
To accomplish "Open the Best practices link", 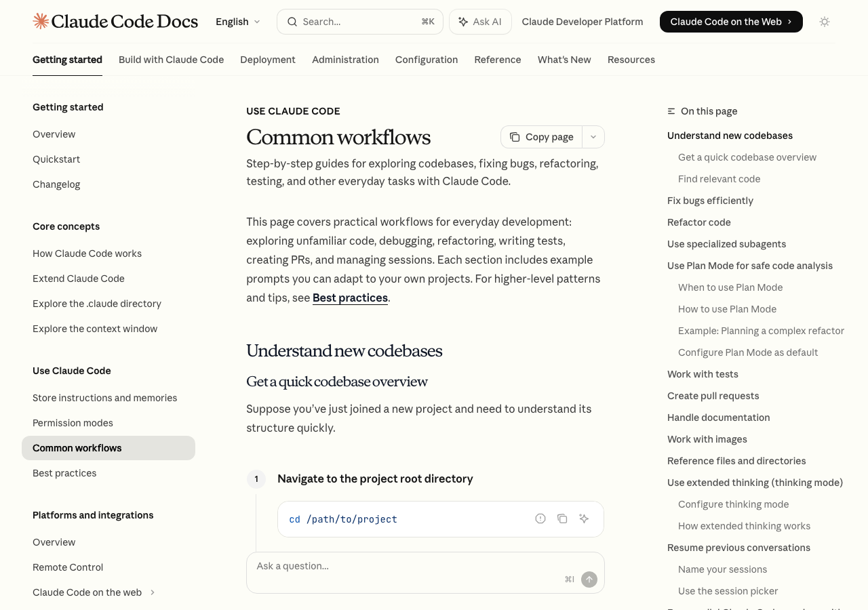I will (350, 298).
